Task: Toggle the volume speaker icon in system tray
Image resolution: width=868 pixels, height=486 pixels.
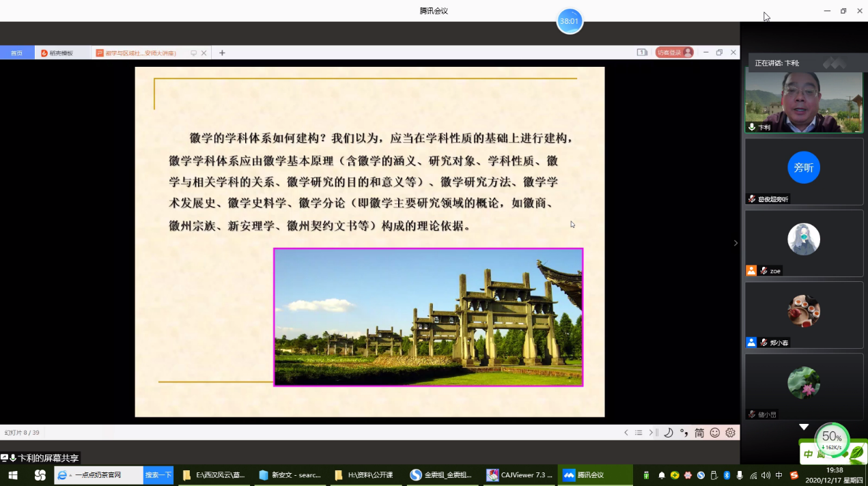Action: coord(766,475)
